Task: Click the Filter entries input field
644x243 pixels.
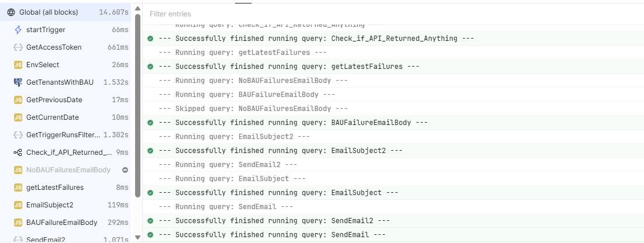Action: point(393,14)
